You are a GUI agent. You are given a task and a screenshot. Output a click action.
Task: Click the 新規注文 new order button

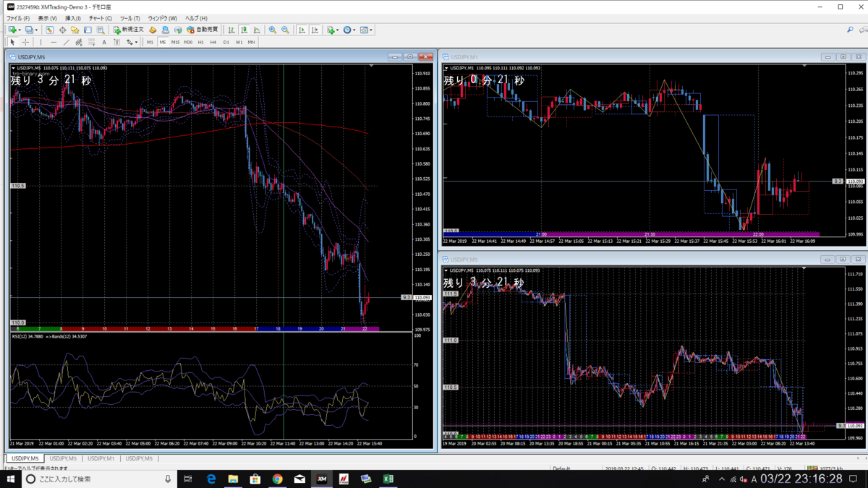[128, 30]
